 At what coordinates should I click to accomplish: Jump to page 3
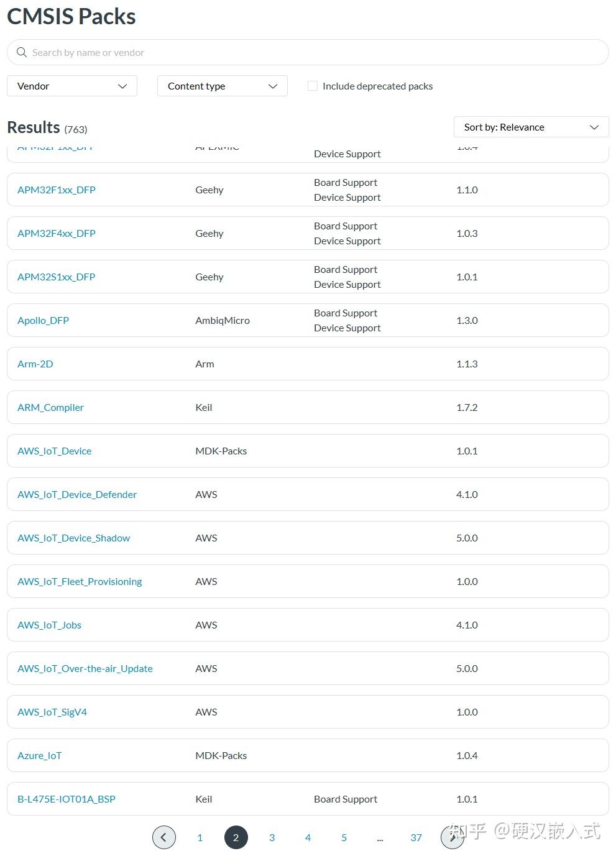click(272, 837)
